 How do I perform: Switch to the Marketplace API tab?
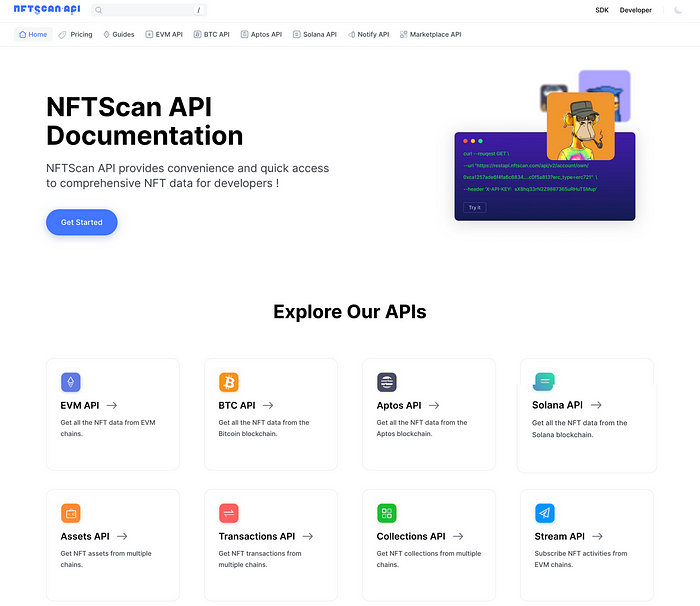pyautogui.click(x=430, y=34)
